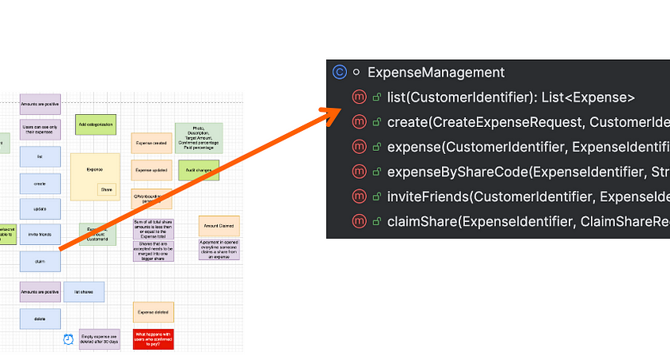Click the red 'What happens with users' note
This screenshot has height=360, width=670.
click(153, 339)
